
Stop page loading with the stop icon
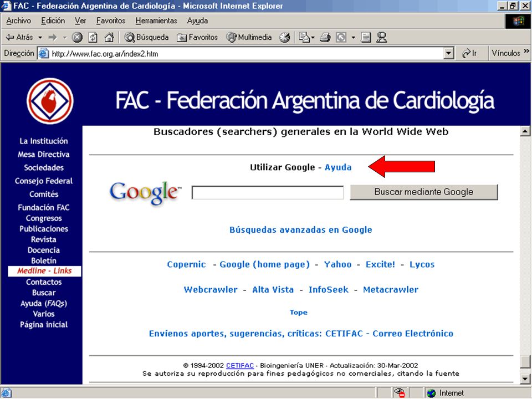pyautogui.click(x=78, y=37)
